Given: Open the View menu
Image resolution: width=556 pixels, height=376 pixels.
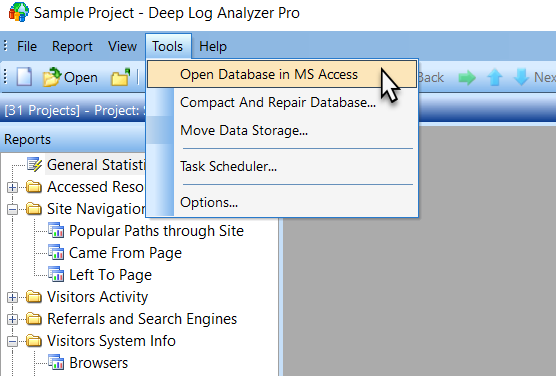Looking at the screenshot, I should click(x=122, y=46).
